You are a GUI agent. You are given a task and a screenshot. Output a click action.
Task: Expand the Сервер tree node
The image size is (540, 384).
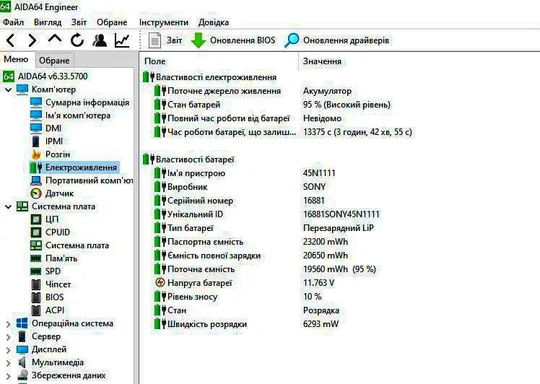pos(8,337)
